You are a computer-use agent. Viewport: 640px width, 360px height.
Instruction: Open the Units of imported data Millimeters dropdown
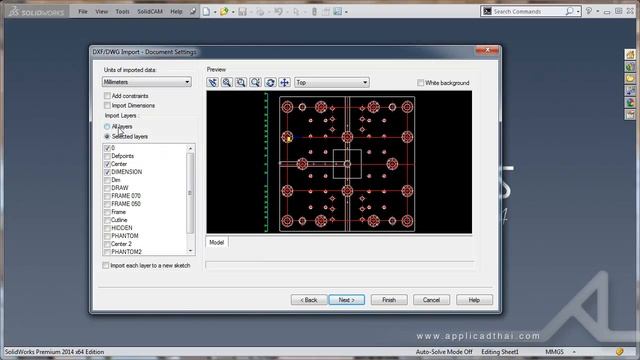[x=147, y=82]
